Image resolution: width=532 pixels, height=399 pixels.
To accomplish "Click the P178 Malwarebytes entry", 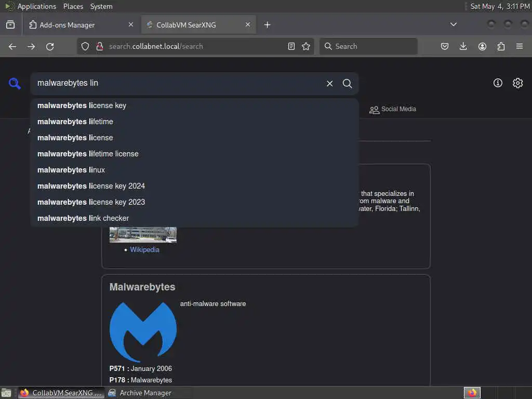I will click(140, 380).
